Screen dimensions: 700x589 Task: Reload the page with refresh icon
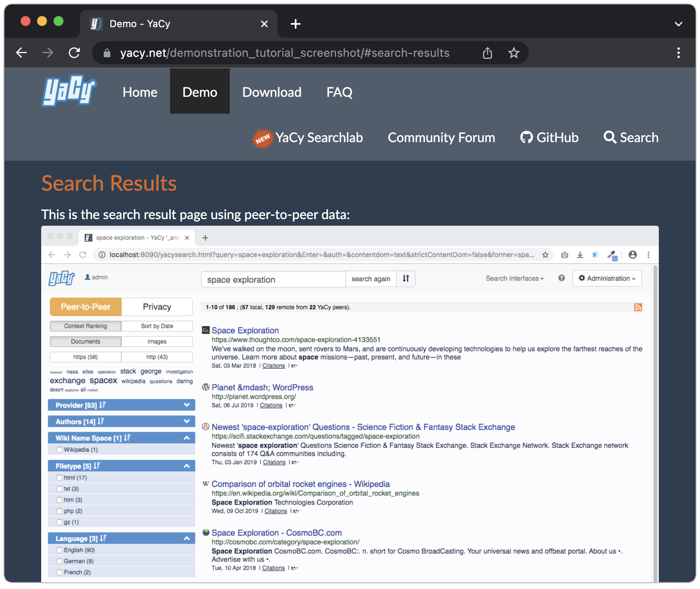(74, 53)
